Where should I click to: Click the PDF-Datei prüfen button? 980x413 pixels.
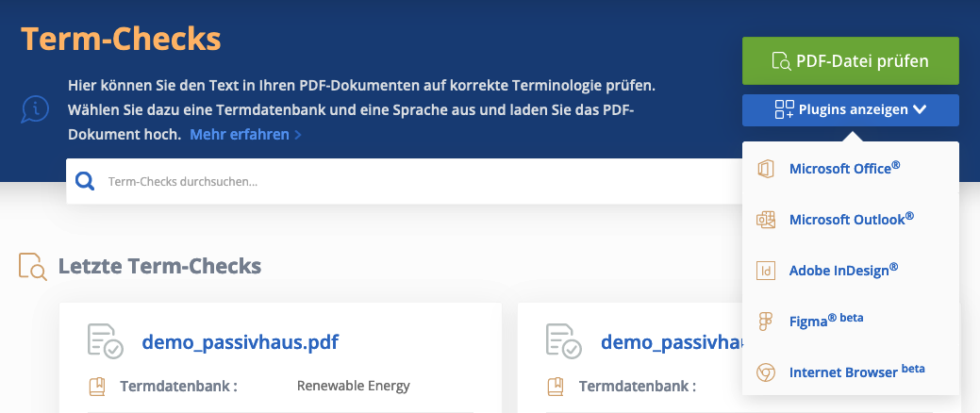[x=851, y=60]
